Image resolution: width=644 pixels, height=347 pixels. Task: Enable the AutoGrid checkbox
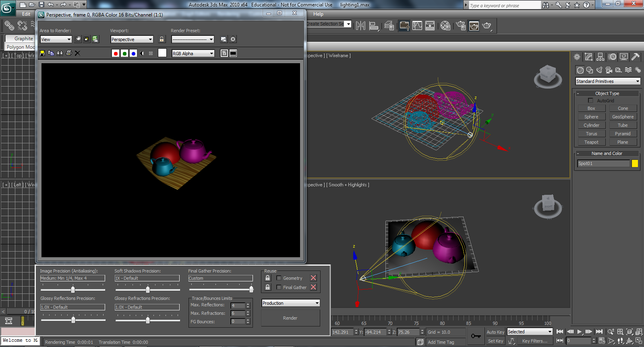click(590, 100)
